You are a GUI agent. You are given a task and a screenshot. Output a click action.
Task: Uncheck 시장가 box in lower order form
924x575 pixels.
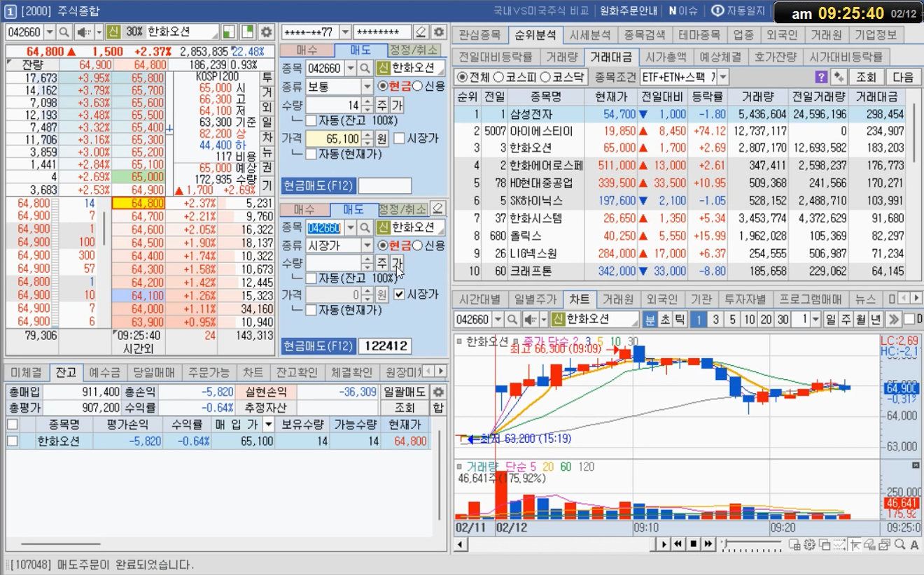(x=399, y=294)
